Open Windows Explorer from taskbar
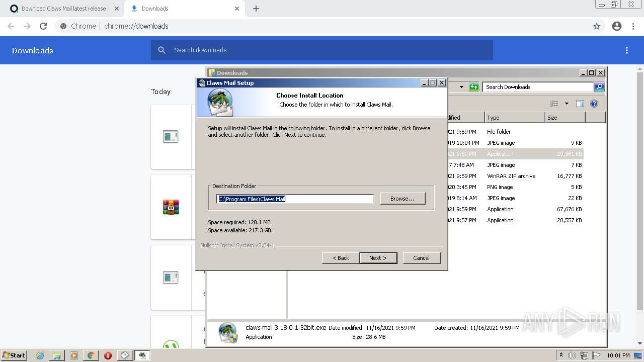 coord(57,355)
